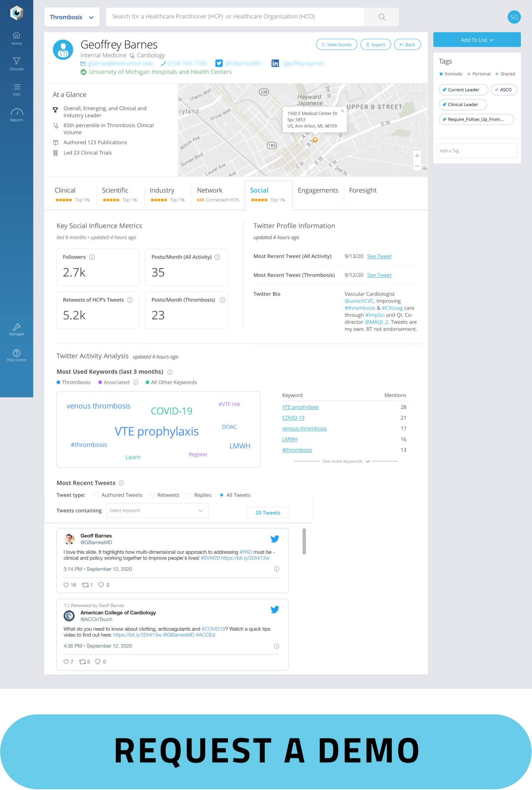This screenshot has width=532, height=790.
Task: Click info icon next to Most Recent Tweets
Action: (x=121, y=483)
